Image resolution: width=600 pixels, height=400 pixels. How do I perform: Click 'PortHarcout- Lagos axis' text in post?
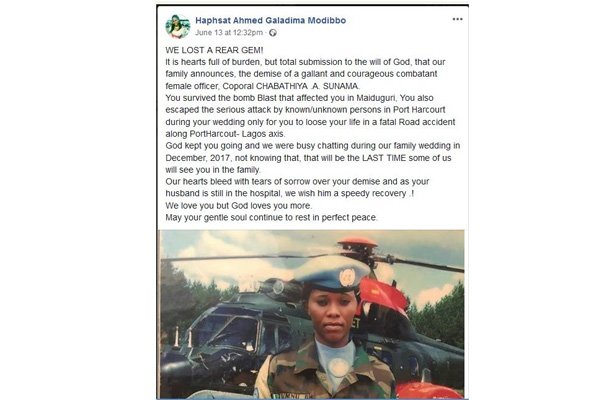pos(237,134)
